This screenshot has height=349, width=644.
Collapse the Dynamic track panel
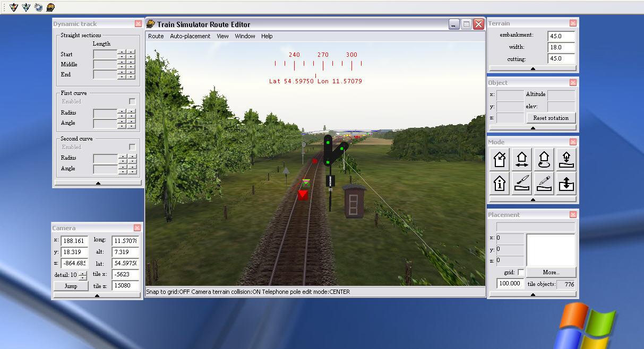click(98, 182)
